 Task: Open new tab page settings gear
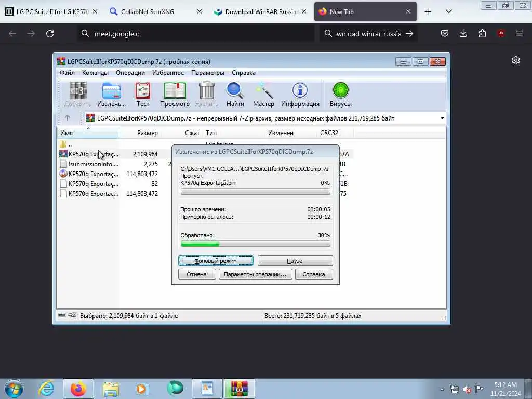tap(516, 60)
